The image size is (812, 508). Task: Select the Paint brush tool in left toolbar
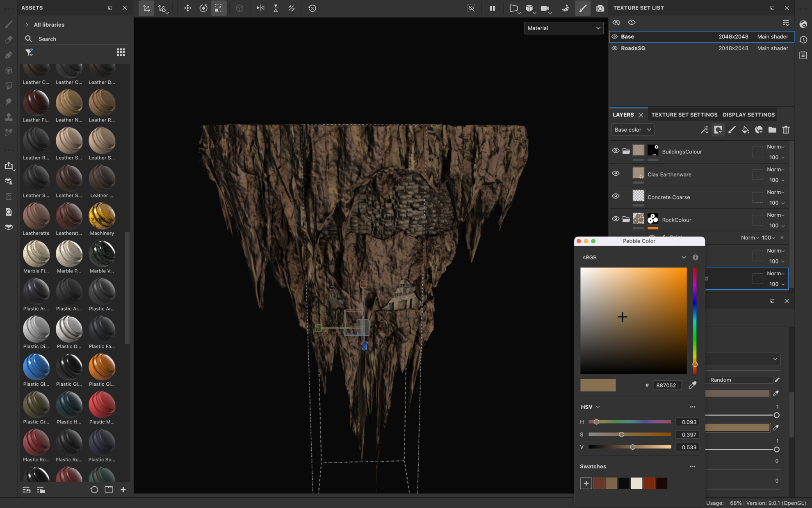9,24
